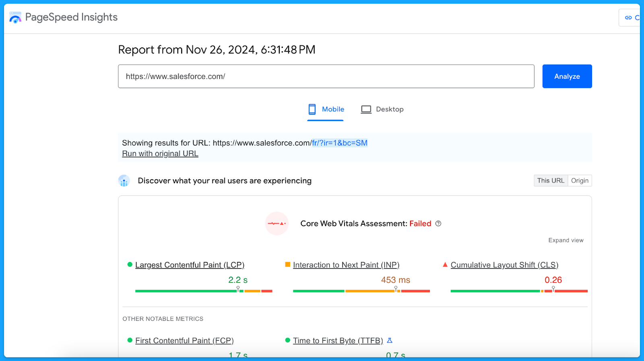Click the CLS distribution bar
The image size is (644, 361).
[519, 291]
